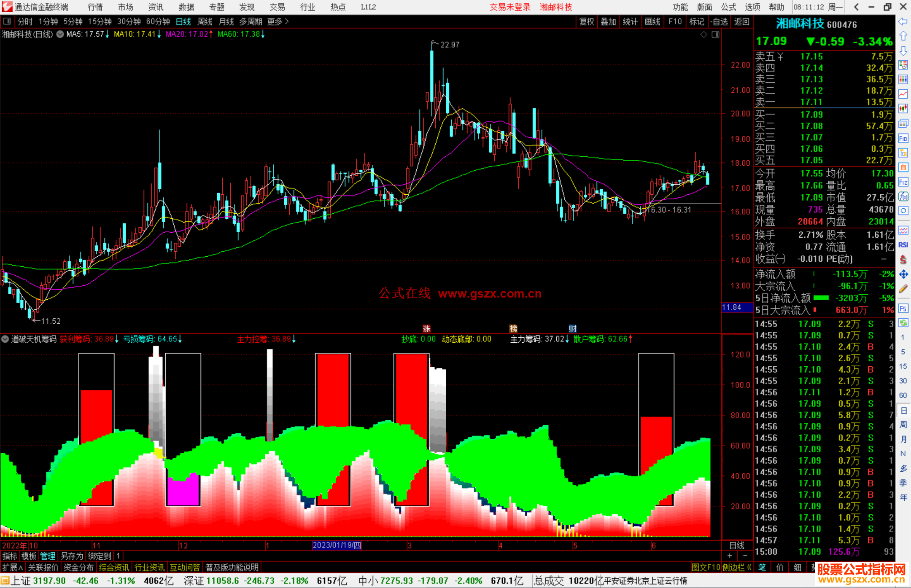Click the F10 company info icon in sidebar
The height and width of the screenshot is (588, 911).
point(903,138)
